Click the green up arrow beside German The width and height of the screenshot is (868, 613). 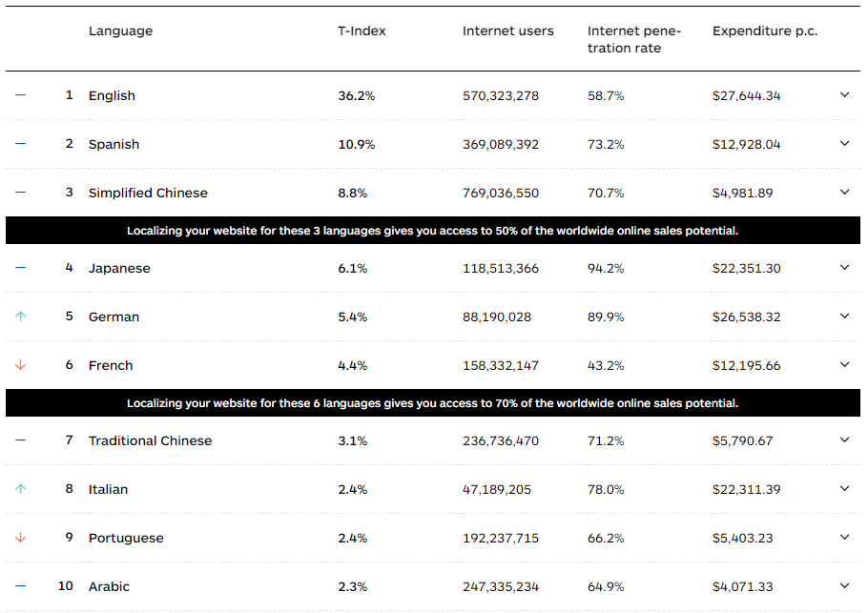click(21, 317)
